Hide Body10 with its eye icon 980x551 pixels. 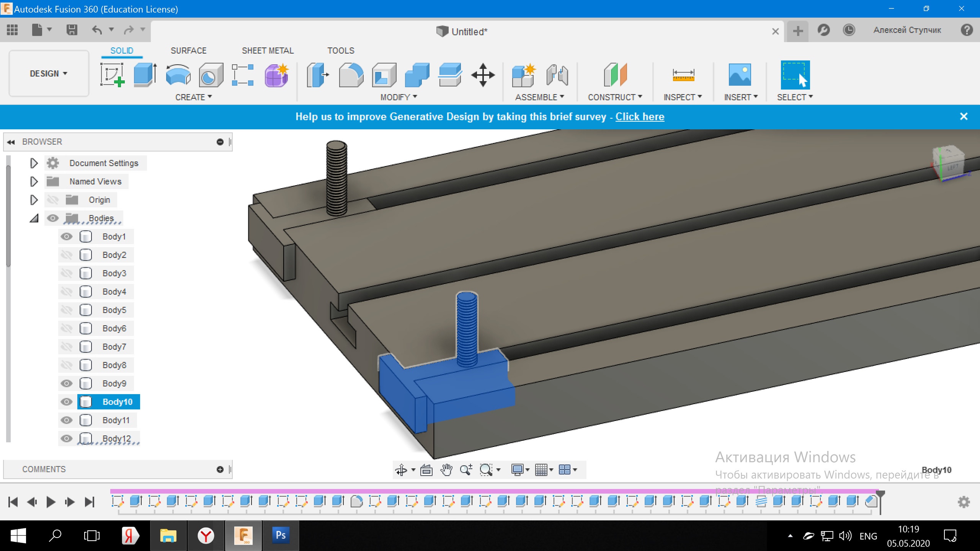tap(67, 402)
